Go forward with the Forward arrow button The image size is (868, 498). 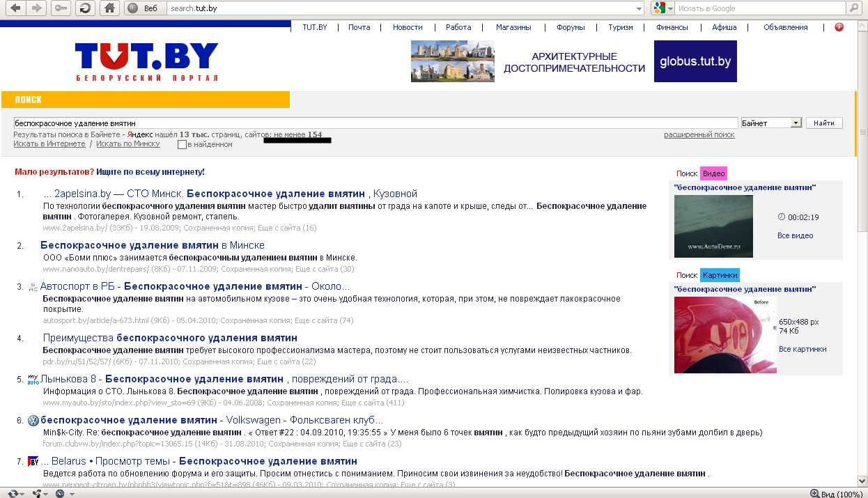[x=37, y=8]
